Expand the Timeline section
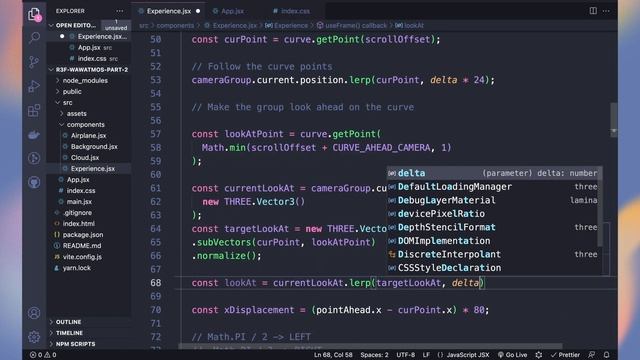Image resolution: width=640 pixels, height=360 pixels. point(69,333)
